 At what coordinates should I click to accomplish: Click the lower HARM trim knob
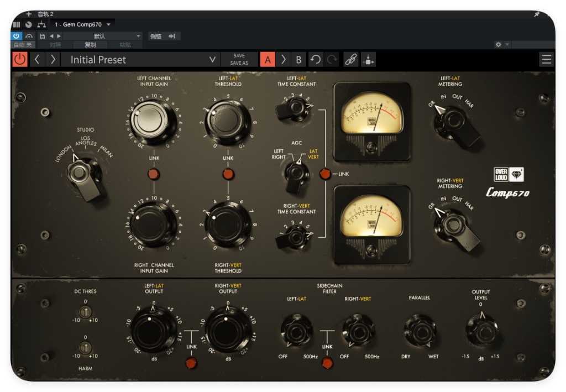tap(85, 348)
